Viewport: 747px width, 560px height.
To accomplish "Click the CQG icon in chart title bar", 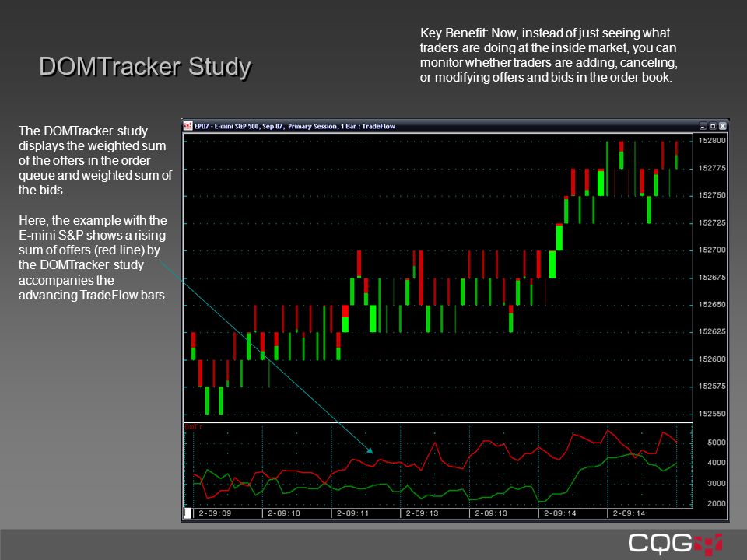I will tap(188, 126).
